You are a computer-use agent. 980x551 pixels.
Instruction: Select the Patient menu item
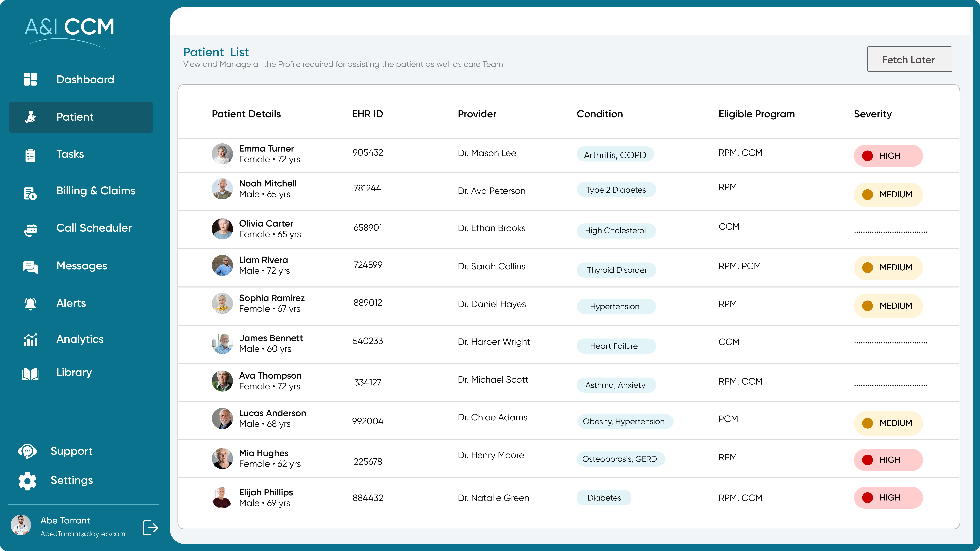(x=81, y=117)
